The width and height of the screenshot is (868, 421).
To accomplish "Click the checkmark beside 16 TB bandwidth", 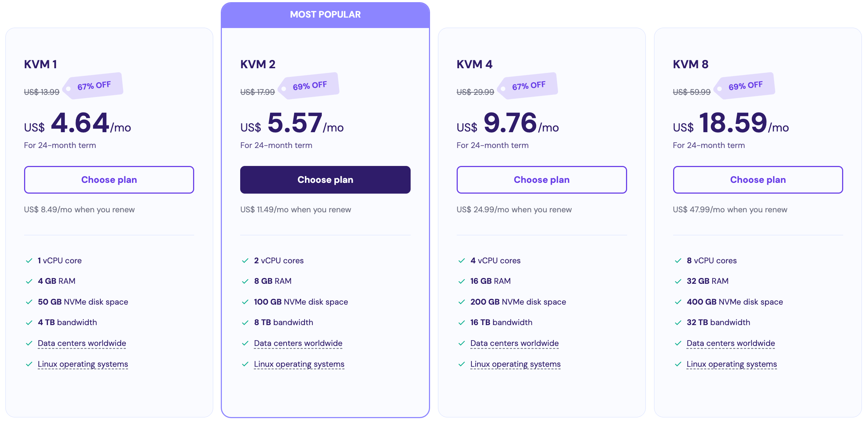I will pos(462,322).
